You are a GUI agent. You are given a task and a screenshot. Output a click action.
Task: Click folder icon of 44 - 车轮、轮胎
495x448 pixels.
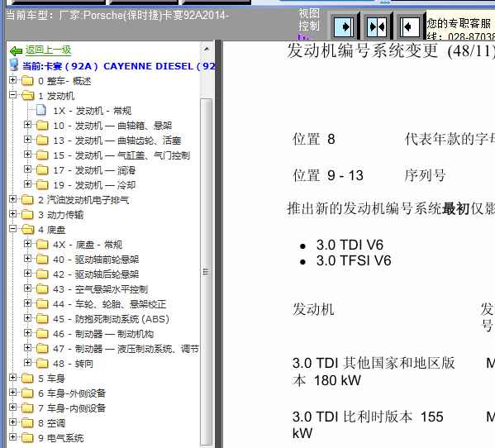[42, 304]
